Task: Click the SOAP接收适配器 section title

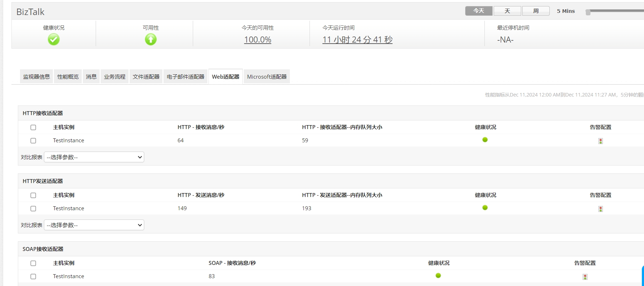Action: pos(43,249)
